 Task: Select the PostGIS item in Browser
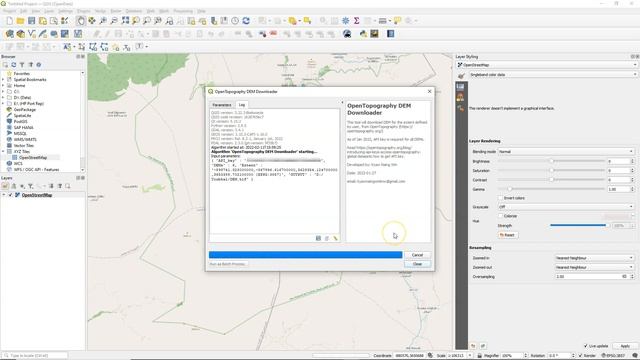[x=20, y=122]
